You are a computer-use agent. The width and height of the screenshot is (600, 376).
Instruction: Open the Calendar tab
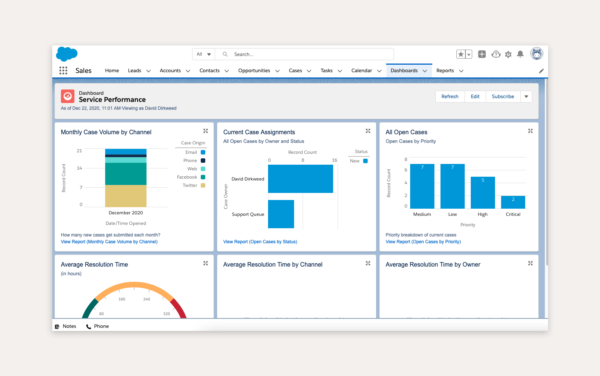pyautogui.click(x=361, y=71)
